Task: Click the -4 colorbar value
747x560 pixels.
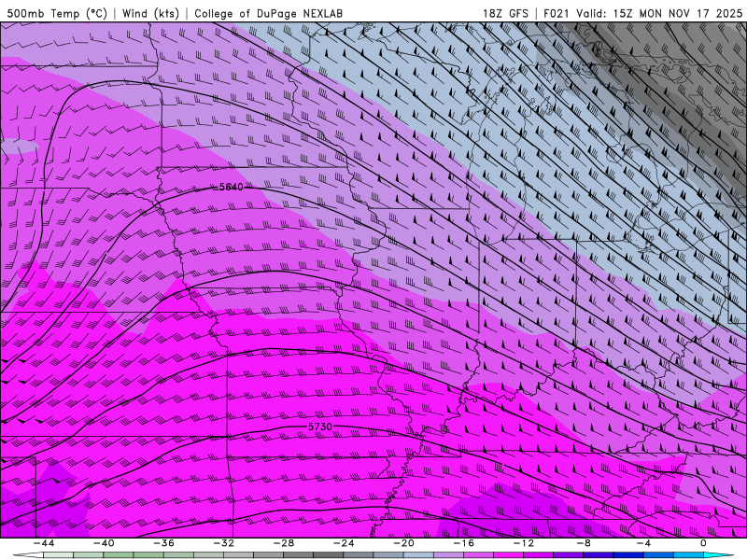Action: [643, 543]
